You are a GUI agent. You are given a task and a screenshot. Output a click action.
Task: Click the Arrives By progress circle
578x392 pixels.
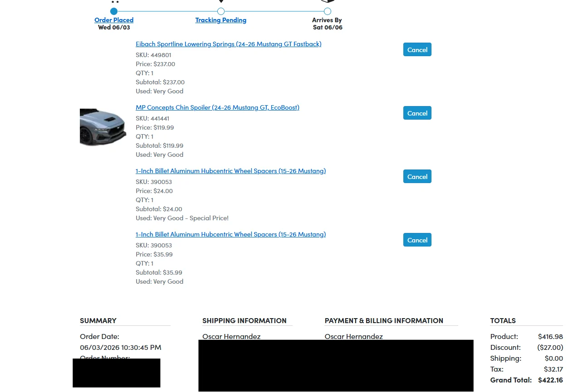point(328,11)
